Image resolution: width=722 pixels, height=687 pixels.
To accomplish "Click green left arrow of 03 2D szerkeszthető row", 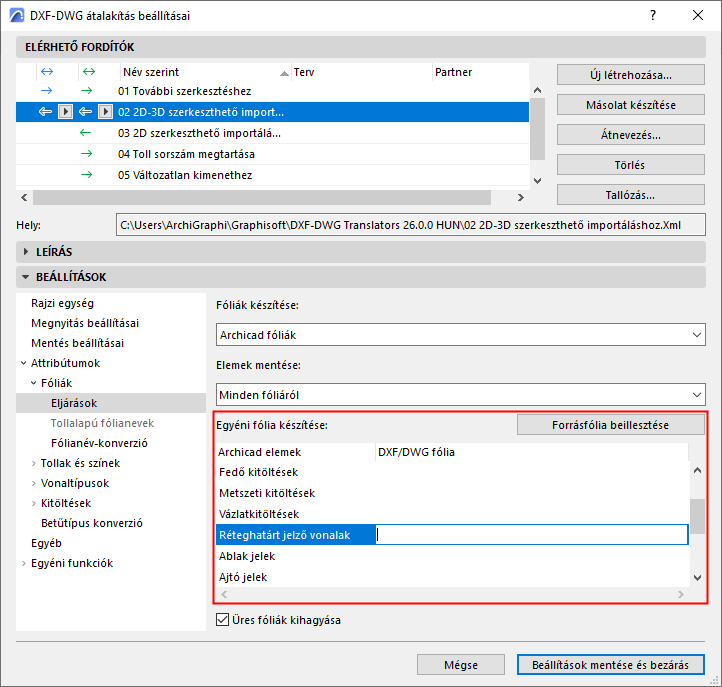I will 86,133.
